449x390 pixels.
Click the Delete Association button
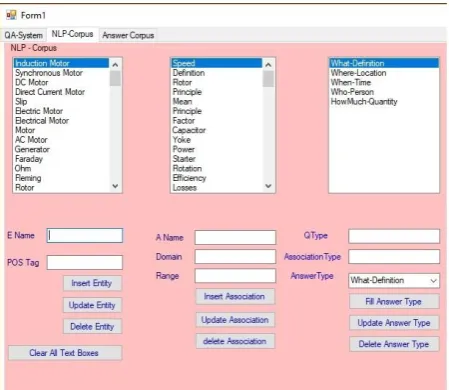[235, 341]
